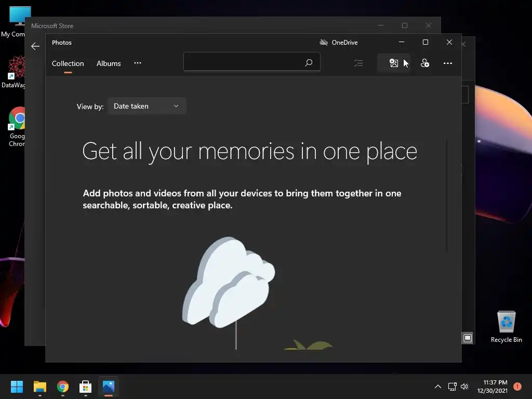Image resolution: width=532 pixels, height=399 pixels.
Task: Click the magnifier search icon
Action: tap(309, 62)
